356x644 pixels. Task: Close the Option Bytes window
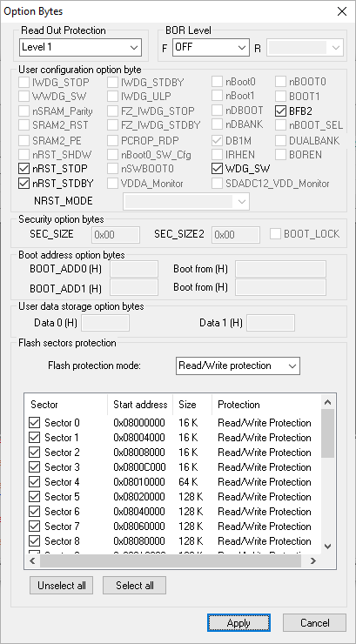[x=341, y=11]
